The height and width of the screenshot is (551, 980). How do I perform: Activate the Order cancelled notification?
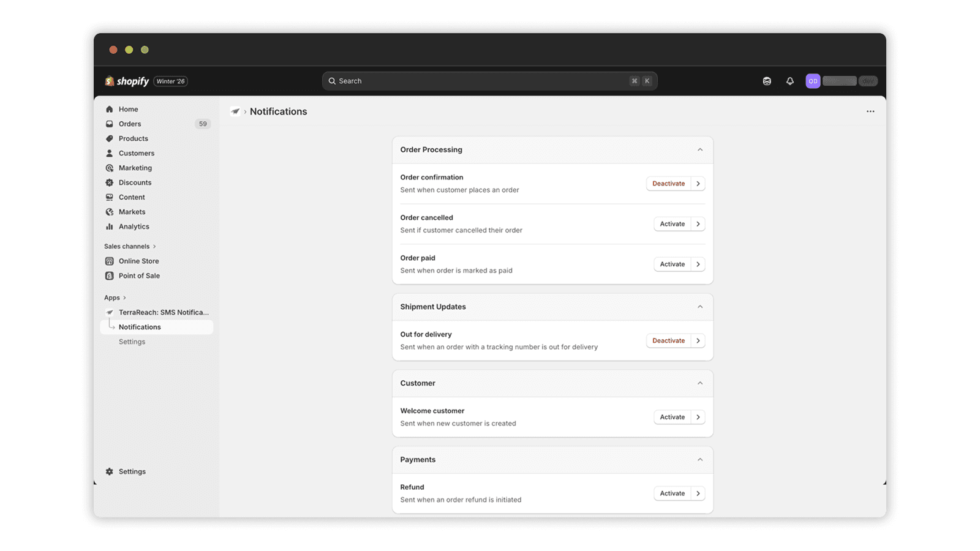pos(672,223)
